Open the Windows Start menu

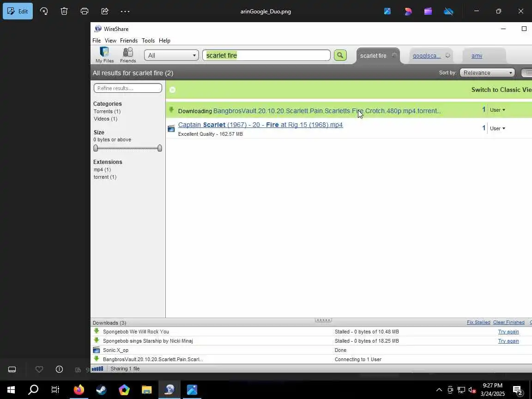pyautogui.click(x=11, y=390)
